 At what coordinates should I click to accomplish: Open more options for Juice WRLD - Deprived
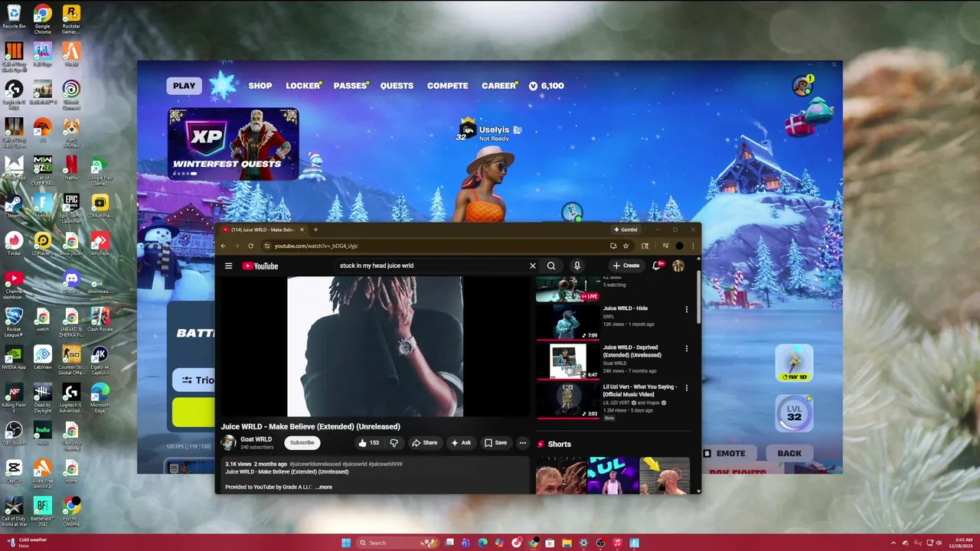686,349
